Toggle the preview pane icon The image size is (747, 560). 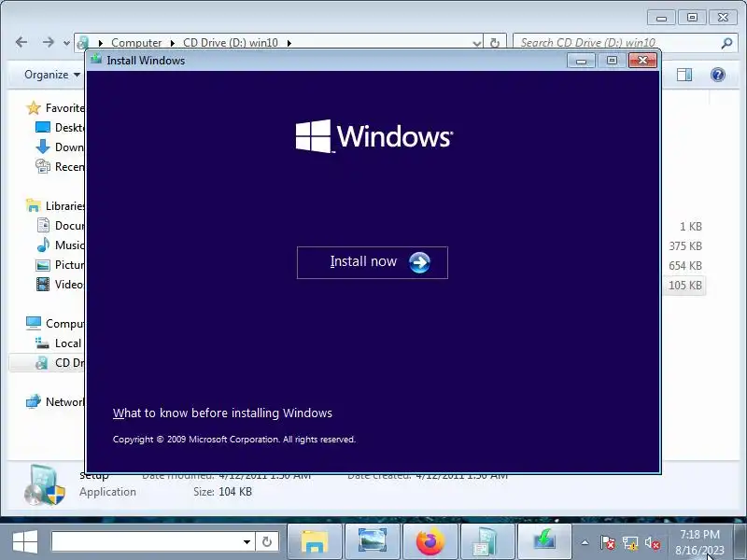684,75
